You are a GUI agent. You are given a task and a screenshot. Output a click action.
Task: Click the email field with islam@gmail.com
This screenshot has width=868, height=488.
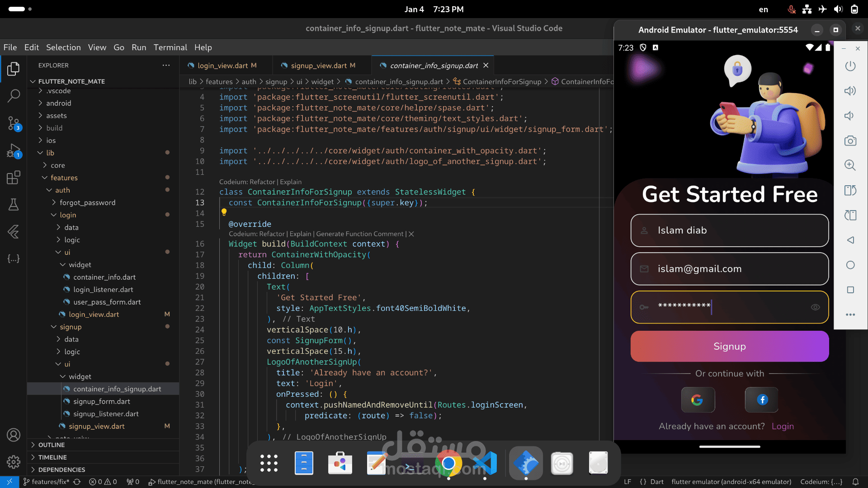pyautogui.click(x=730, y=269)
